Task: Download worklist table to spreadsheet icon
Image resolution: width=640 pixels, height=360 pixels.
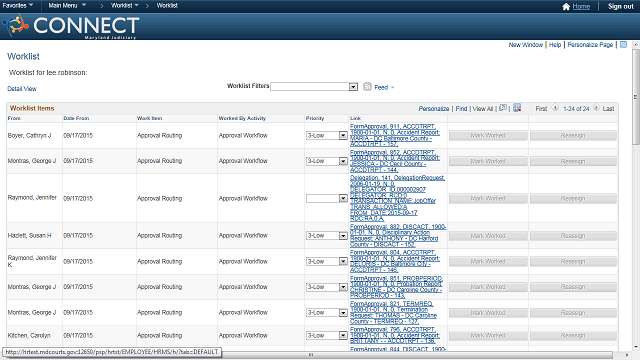Action: coord(517,108)
